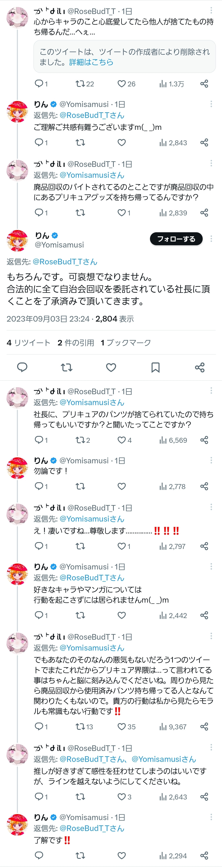Image resolution: width=222 pixels, height=868 pixels.
Task: Open the three-dot menu on the top tweet
Action: [x=211, y=10]
